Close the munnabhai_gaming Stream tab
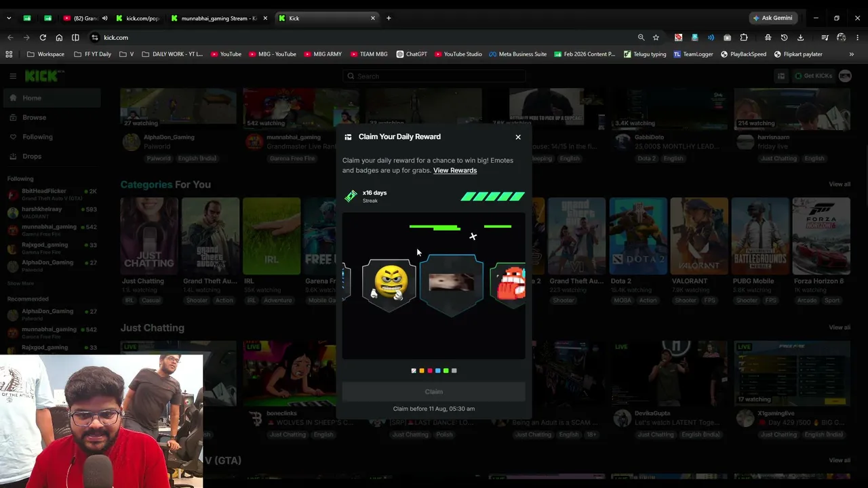Image resolution: width=868 pixels, height=488 pixels. click(x=265, y=18)
